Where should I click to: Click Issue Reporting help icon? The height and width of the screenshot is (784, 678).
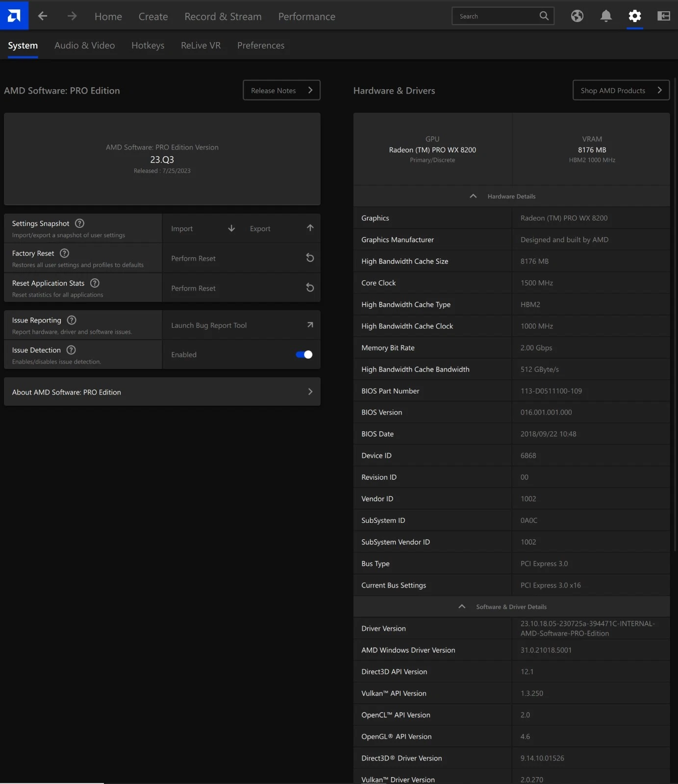[72, 320]
